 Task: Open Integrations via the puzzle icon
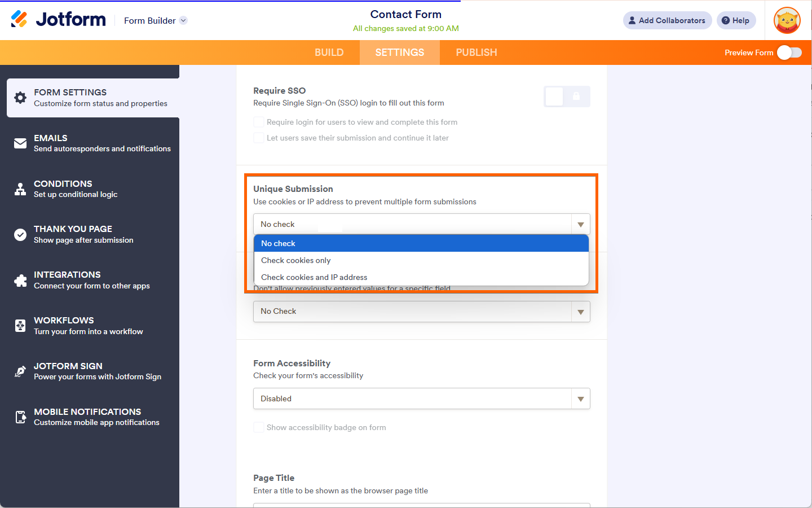click(20, 281)
